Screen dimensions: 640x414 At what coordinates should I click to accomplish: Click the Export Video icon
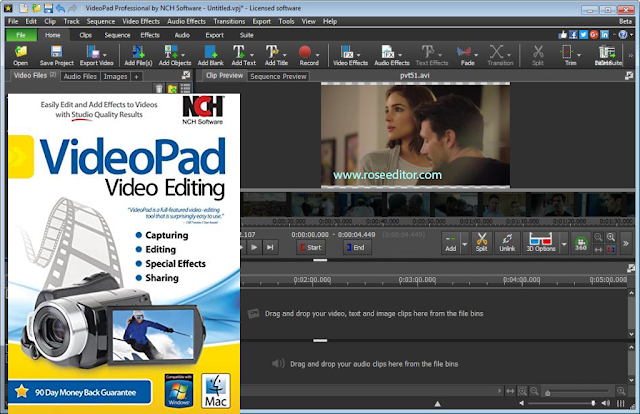93,56
